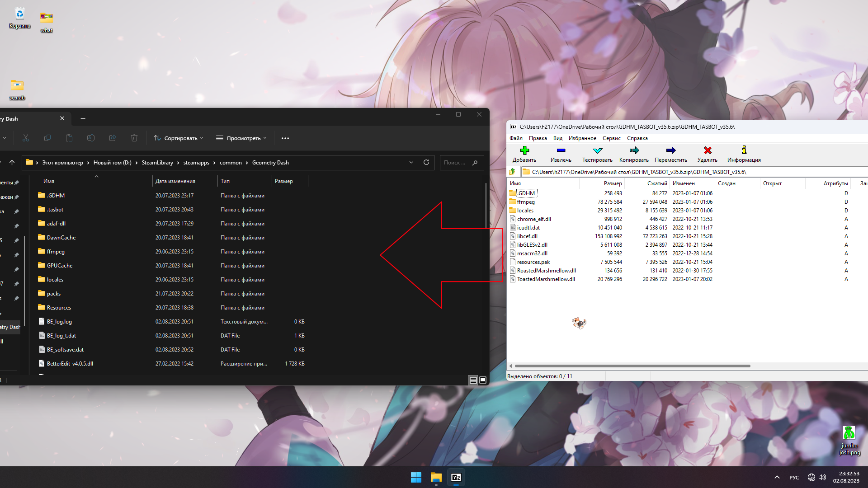This screenshot has height=488, width=868.
Task: Click the red Delete (Удалить) icon
Action: [x=708, y=150]
